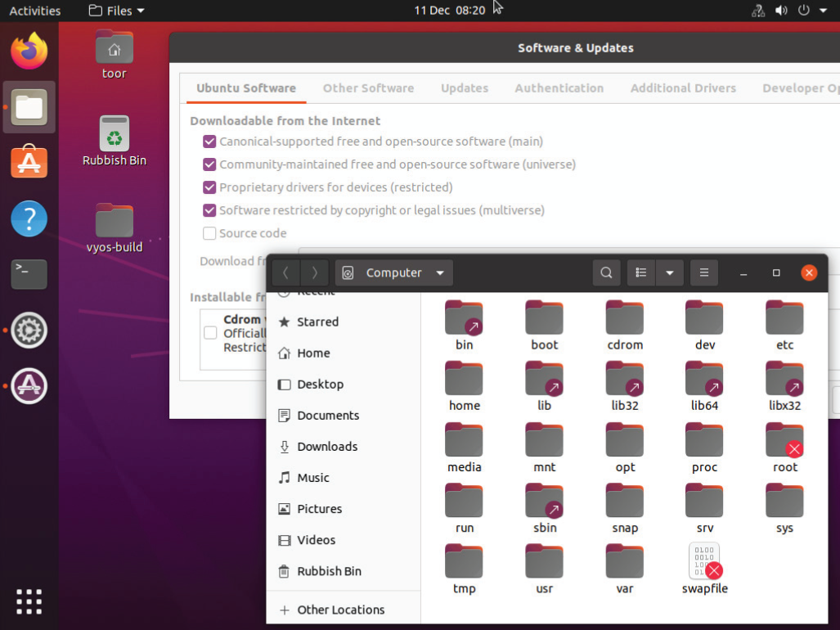Viewport: 840px width, 630px height.
Task: Open the vyos-build desktop folder
Action: (115, 227)
